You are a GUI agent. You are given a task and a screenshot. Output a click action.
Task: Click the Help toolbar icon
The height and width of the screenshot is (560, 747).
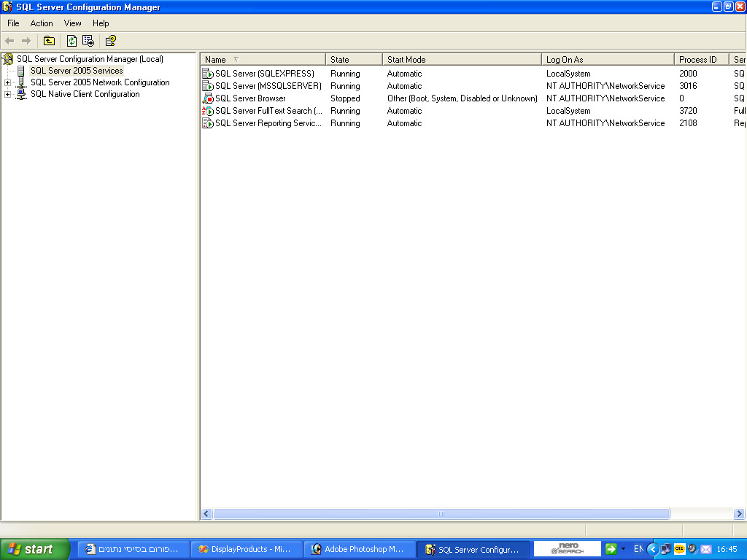pos(110,41)
